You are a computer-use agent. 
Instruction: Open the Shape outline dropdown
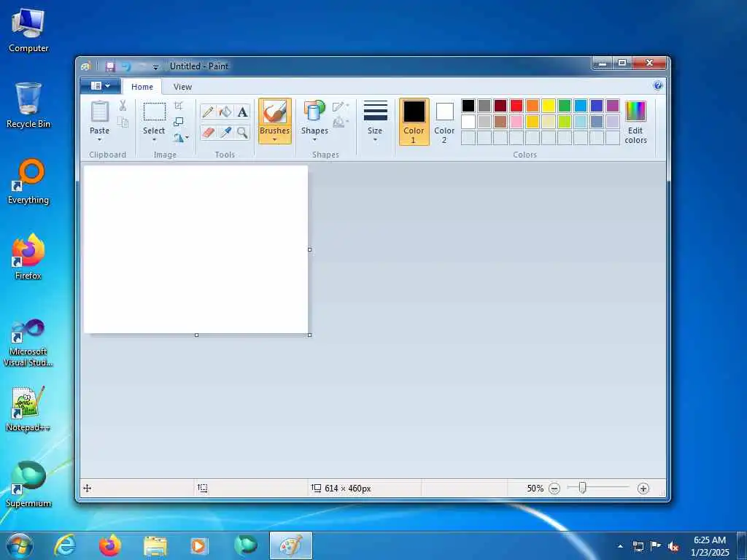click(x=341, y=106)
